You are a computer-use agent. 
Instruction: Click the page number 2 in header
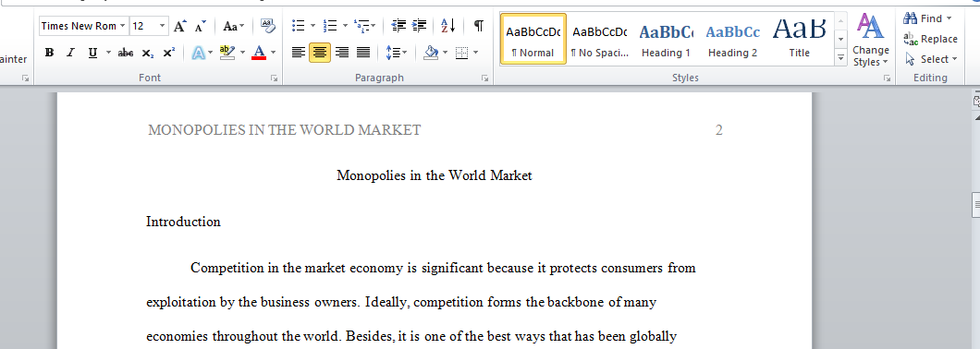coord(718,130)
